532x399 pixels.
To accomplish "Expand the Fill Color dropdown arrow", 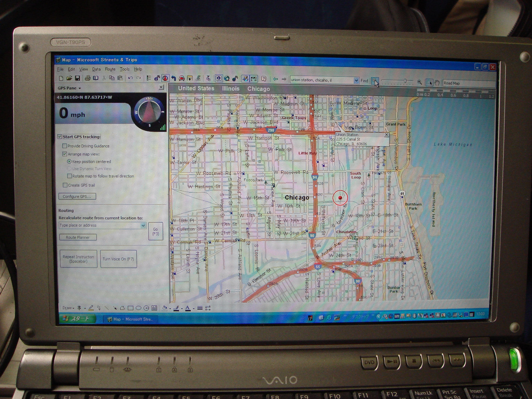I will pyautogui.click(x=170, y=309).
